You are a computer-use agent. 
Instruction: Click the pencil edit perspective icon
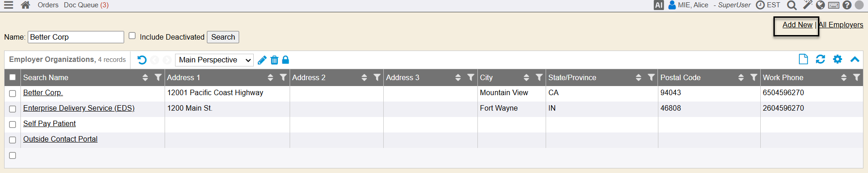[262, 60]
